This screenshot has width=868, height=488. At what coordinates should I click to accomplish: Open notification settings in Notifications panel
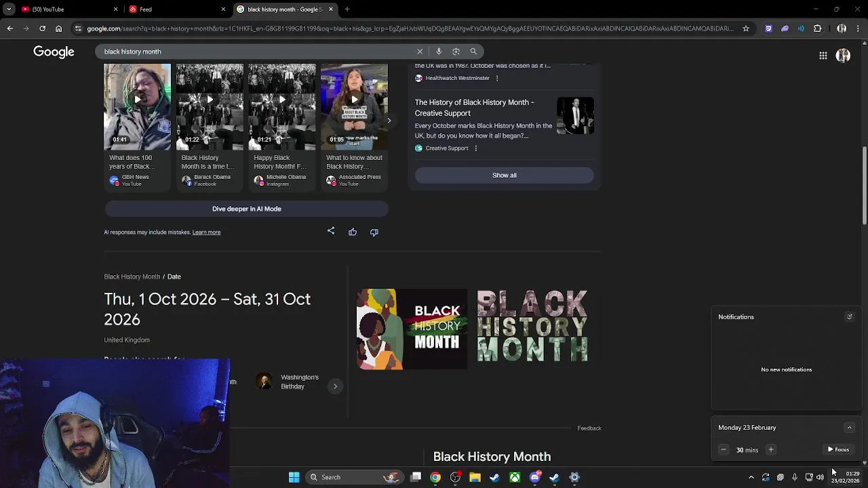pos(849,317)
